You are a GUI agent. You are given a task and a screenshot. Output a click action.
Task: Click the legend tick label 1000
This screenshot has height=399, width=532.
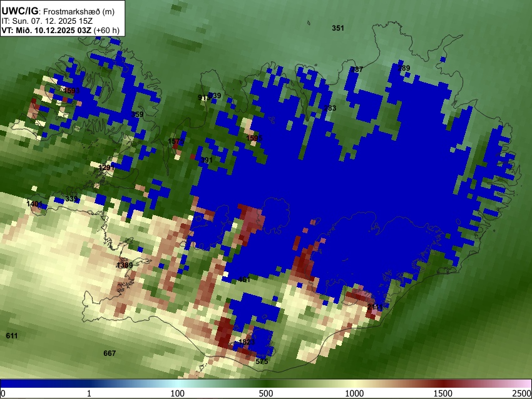click(x=354, y=393)
